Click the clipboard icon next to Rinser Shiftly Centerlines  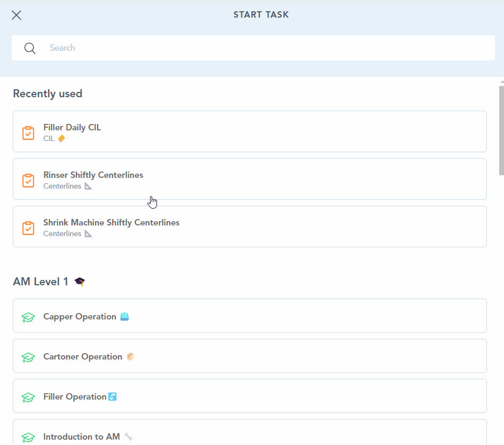point(28,180)
